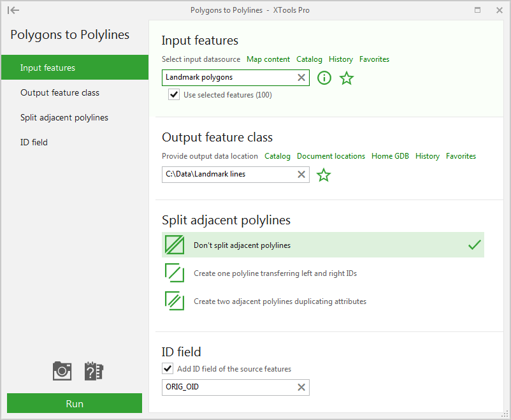
Task: Select Don't split adjacent polylines option
Action: point(323,245)
